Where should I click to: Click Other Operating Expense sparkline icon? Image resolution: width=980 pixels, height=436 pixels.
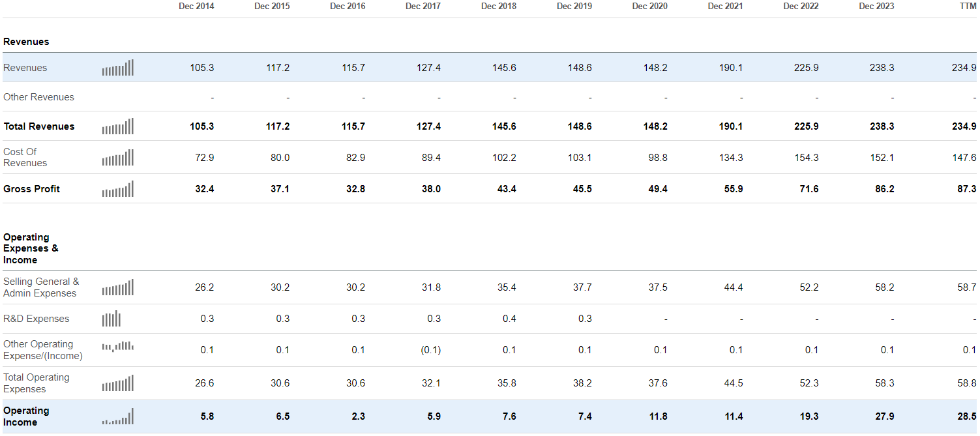[x=117, y=347]
